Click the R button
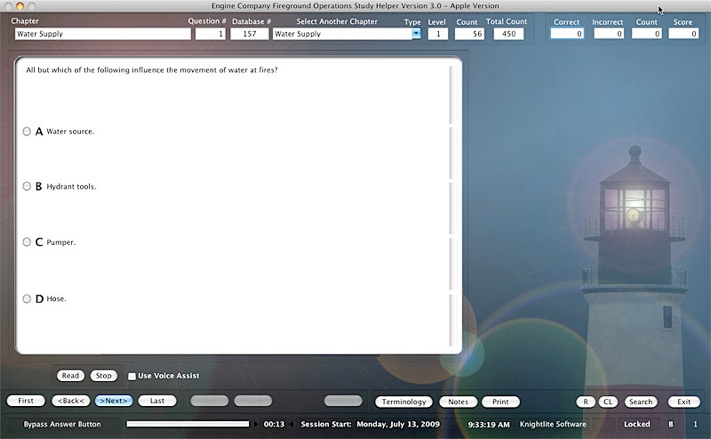Screen dimensions: 711x439 [x=585, y=402]
